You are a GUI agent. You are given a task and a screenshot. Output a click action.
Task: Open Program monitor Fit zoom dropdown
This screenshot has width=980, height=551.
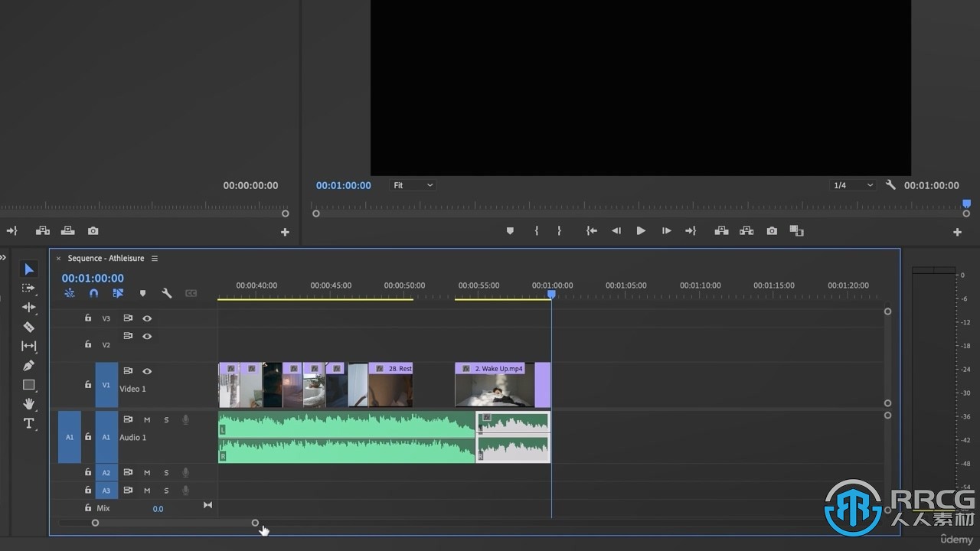[x=413, y=185]
